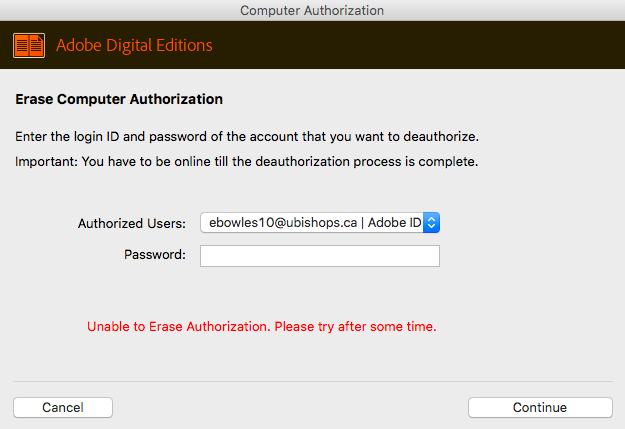Open the Authorized Users dropdown blue arrows
The height and width of the screenshot is (429, 625).
(431, 222)
